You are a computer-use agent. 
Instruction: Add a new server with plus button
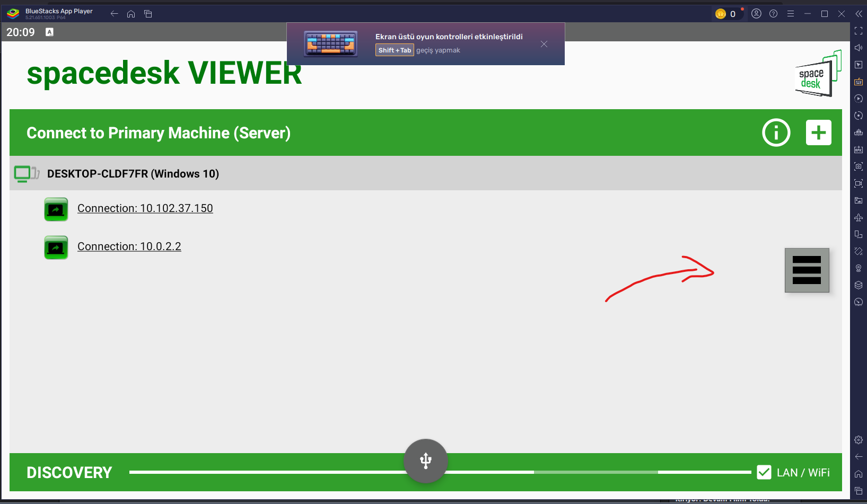pos(818,132)
